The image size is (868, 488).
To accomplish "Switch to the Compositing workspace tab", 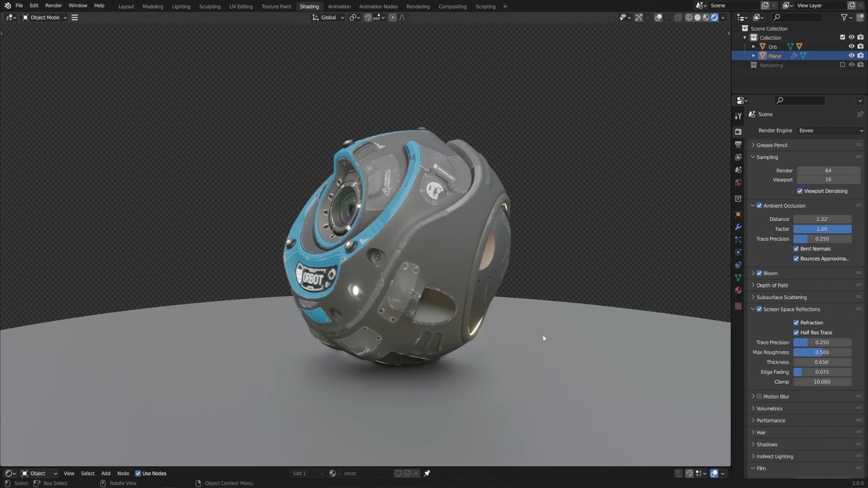I will [452, 6].
